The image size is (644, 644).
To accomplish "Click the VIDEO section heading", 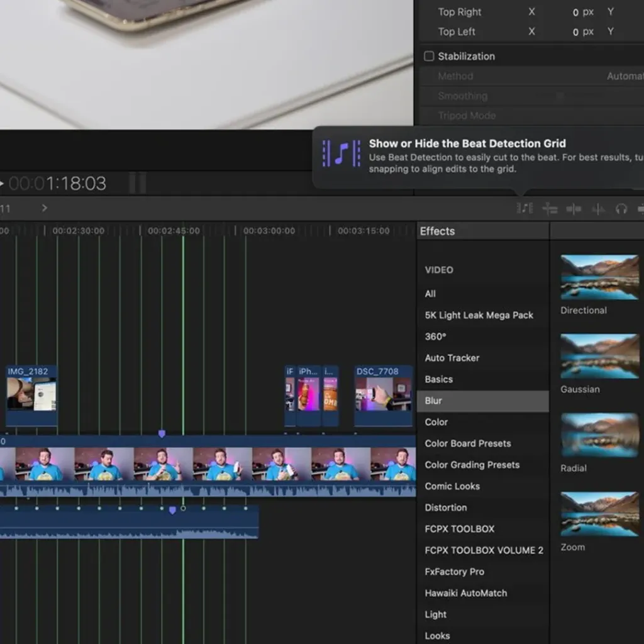I will click(x=439, y=270).
